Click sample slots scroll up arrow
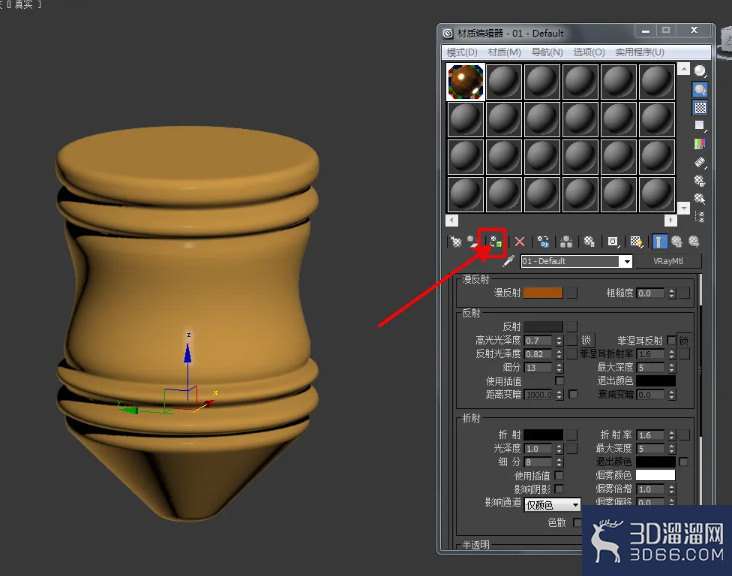Screen dimensions: 732x576 (683, 69)
